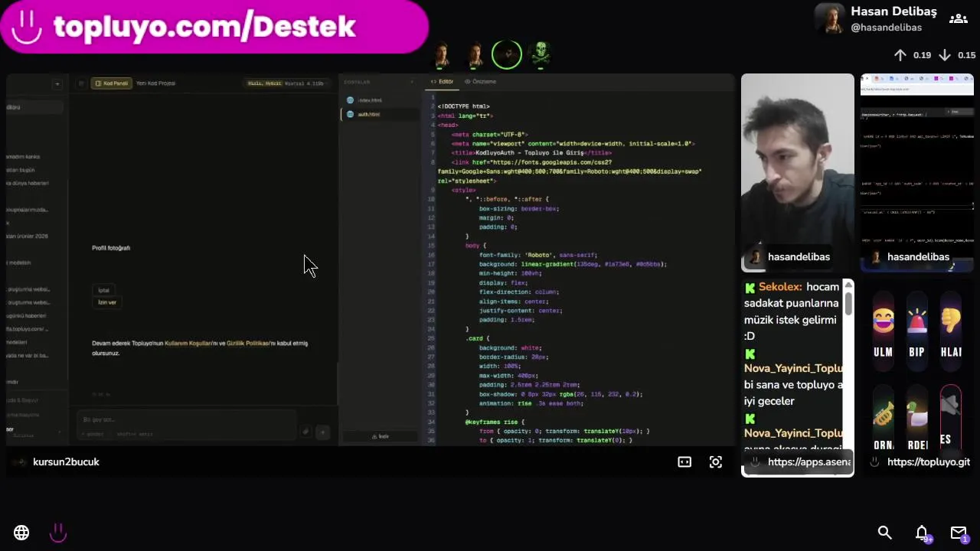This screenshot has width=980, height=551.
Task: Click the Yeni Kod Projesi title
Action: (x=155, y=83)
